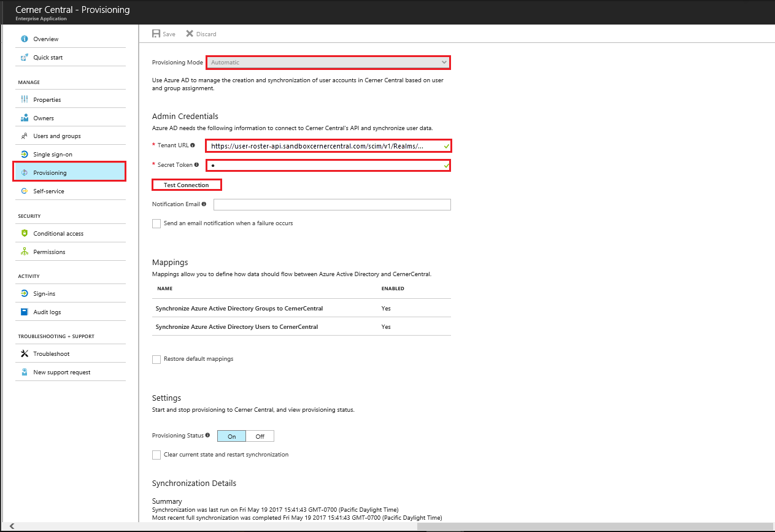This screenshot has width=775, height=532.
Task: Click the Sign-ins icon
Action: click(25, 293)
